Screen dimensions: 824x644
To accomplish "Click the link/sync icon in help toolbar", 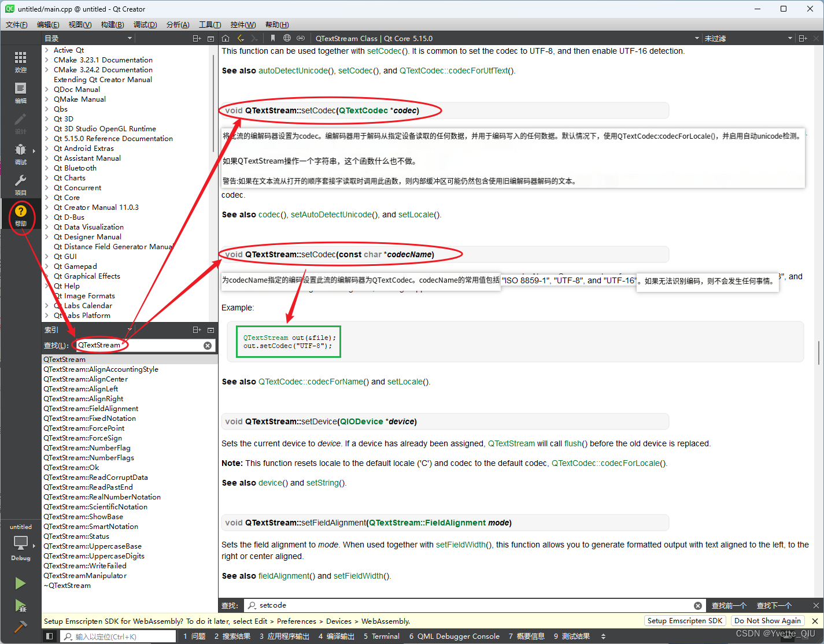I will pos(301,38).
